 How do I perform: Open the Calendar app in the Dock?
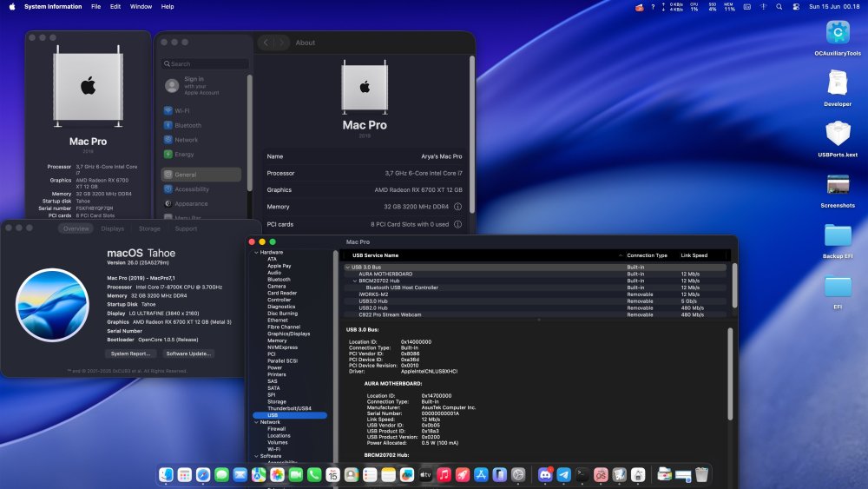pos(332,474)
